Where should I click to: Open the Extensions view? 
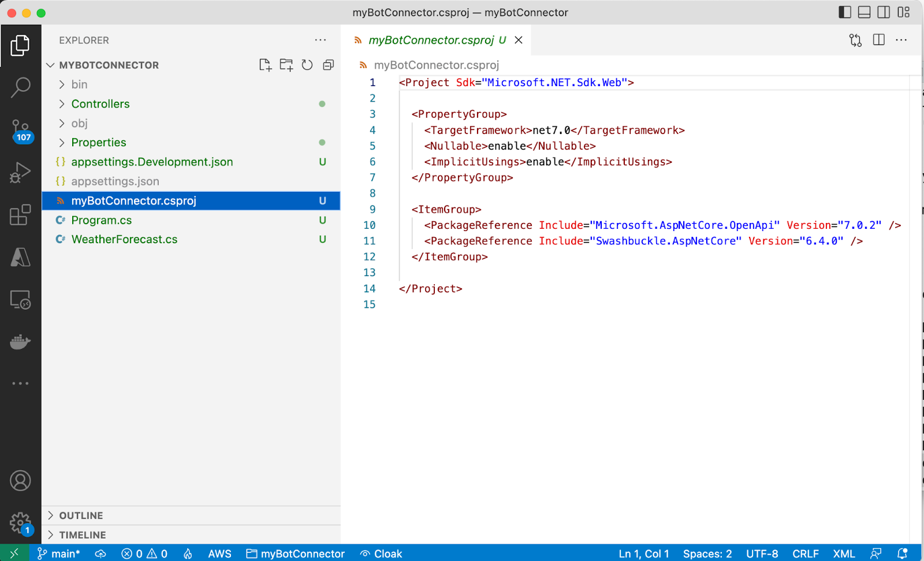point(20,215)
